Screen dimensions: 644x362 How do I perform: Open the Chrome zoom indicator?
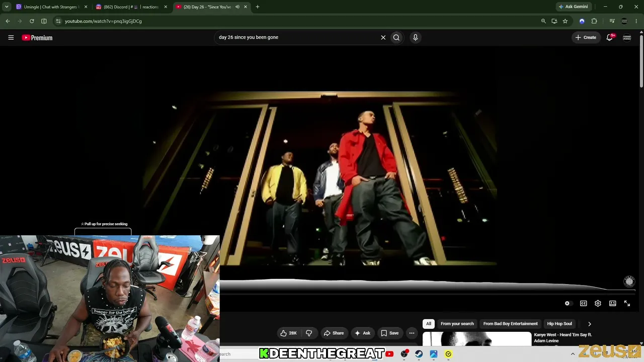coord(543,21)
